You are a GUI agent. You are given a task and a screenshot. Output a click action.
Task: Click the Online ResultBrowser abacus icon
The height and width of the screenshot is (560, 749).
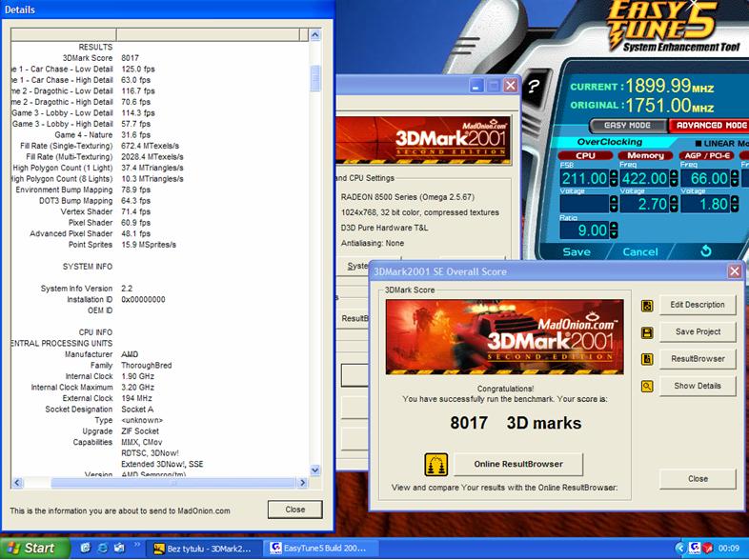pos(436,465)
